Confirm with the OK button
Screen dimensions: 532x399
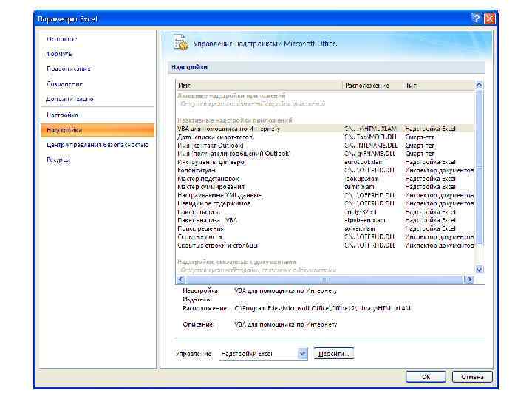pyautogui.click(x=426, y=377)
